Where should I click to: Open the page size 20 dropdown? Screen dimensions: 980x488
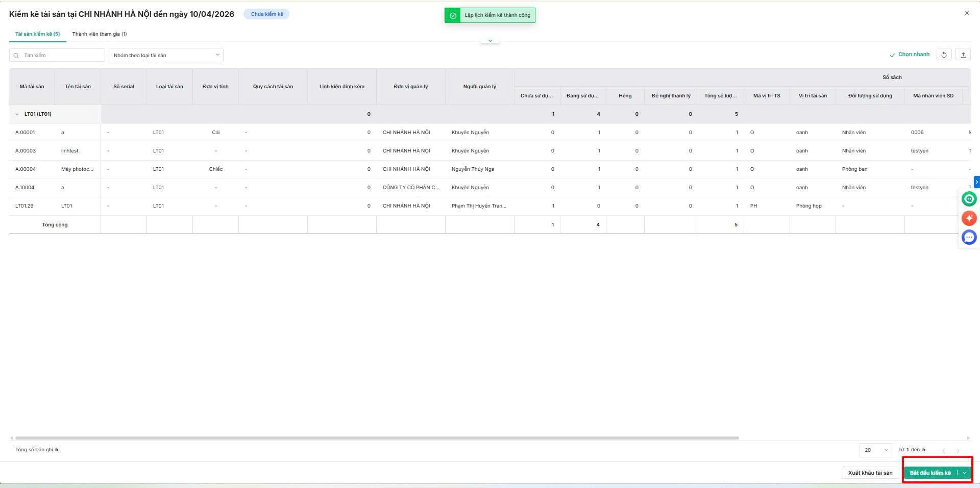875,450
